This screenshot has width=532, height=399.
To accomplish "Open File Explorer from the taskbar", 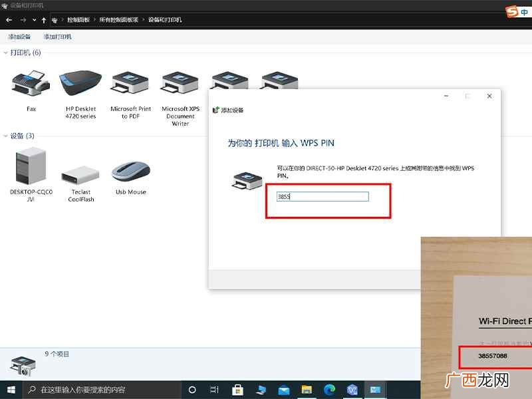I will pyautogui.click(x=307, y=390).
